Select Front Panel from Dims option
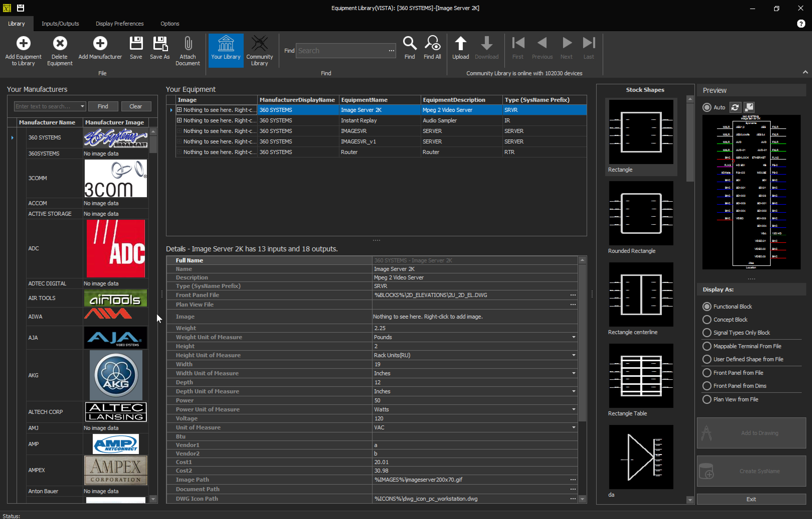This screenshot has width=812, height=519. (x=706, y=386)
